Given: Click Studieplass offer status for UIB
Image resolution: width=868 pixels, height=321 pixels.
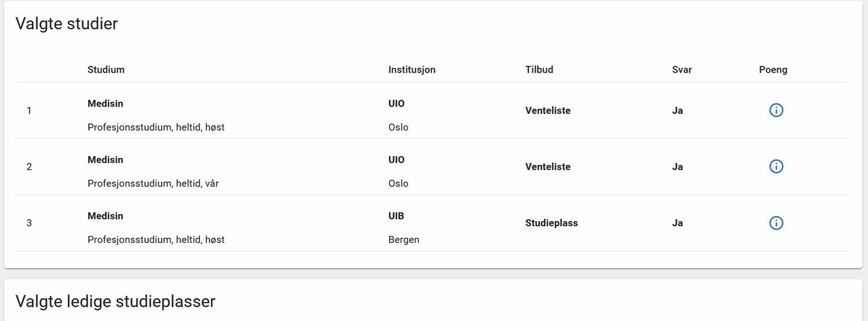Looking at the screenshot, I should click(551, 223).
